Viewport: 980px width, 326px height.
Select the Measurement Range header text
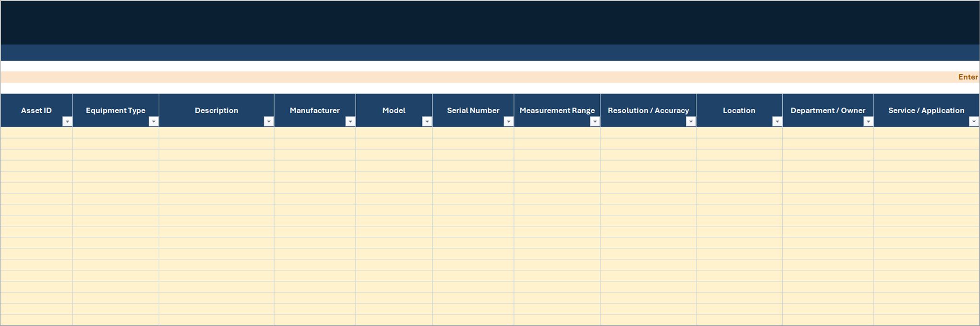tap(557, 110)
